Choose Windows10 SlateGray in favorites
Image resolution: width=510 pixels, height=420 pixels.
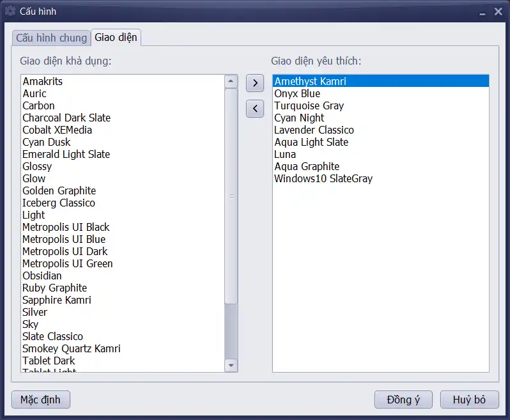[x=380, y=178]
